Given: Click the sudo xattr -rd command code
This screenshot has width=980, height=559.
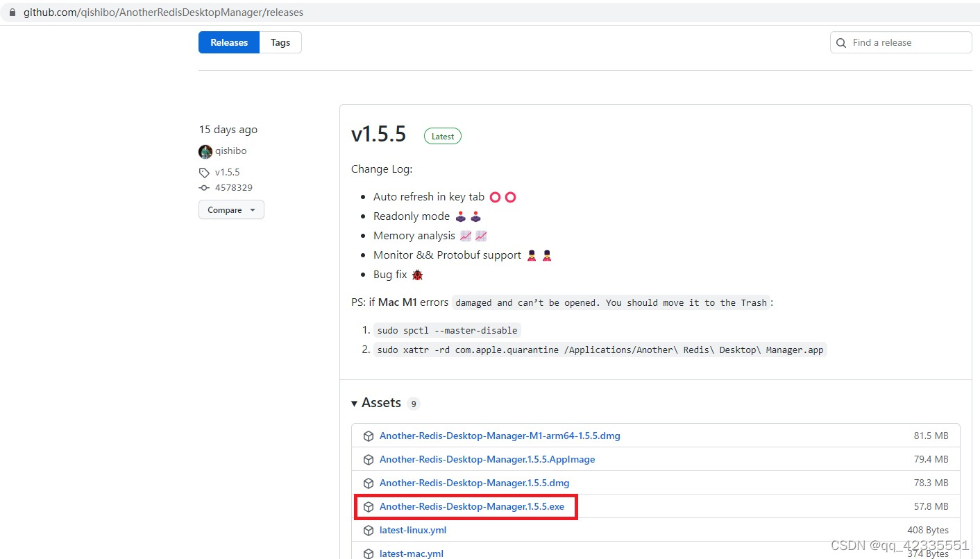Looking at the screenshot, I should pos(600,350).
